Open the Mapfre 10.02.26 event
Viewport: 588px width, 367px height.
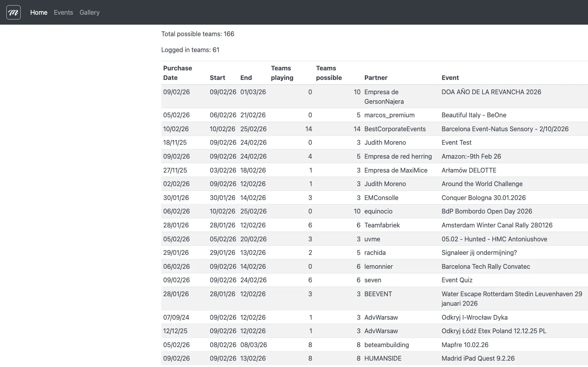465,345
